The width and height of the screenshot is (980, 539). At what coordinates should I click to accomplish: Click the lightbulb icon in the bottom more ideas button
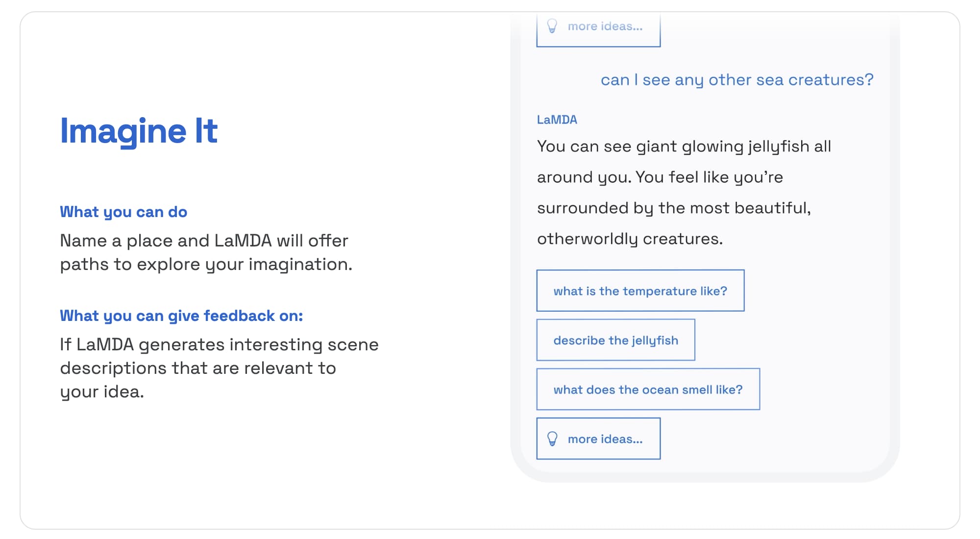pos(552,439)
